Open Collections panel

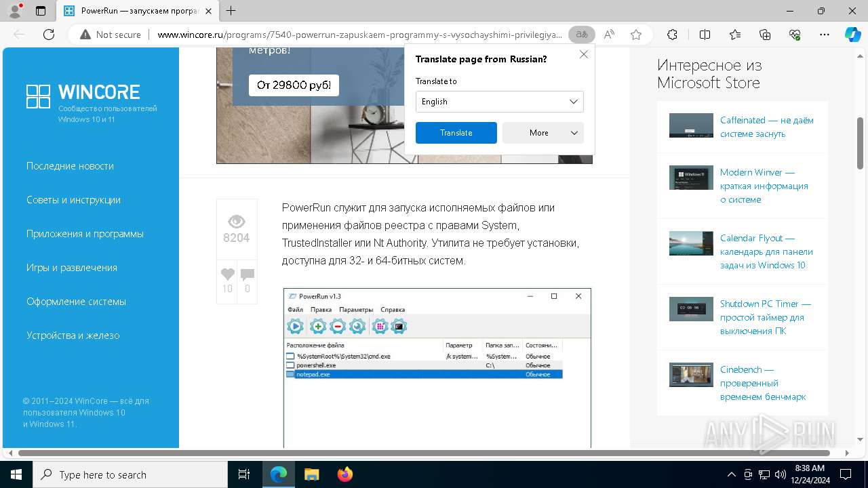click(x=765, y=35)
